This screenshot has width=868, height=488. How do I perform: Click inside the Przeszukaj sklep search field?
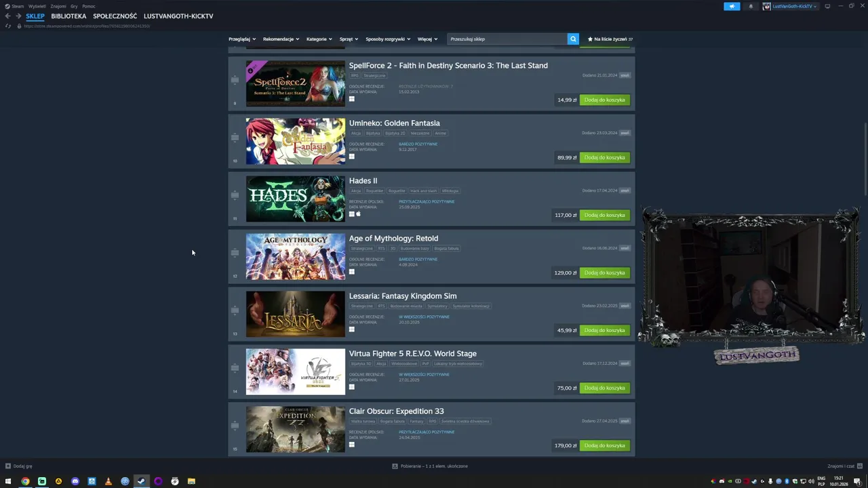507,39
